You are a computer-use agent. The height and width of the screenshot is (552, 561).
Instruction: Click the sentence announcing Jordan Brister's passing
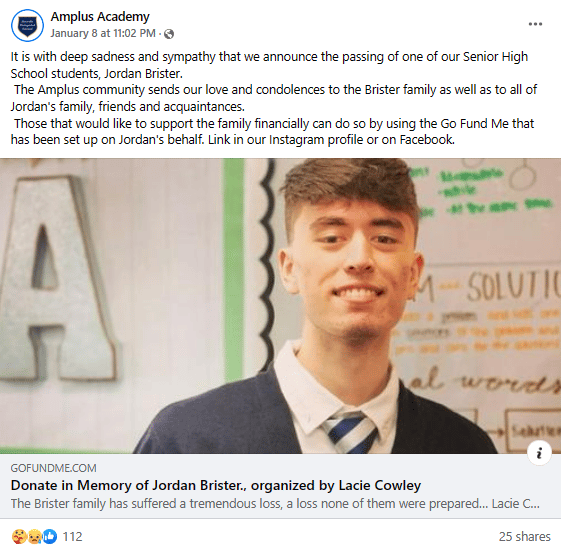[x=269, y=65]
